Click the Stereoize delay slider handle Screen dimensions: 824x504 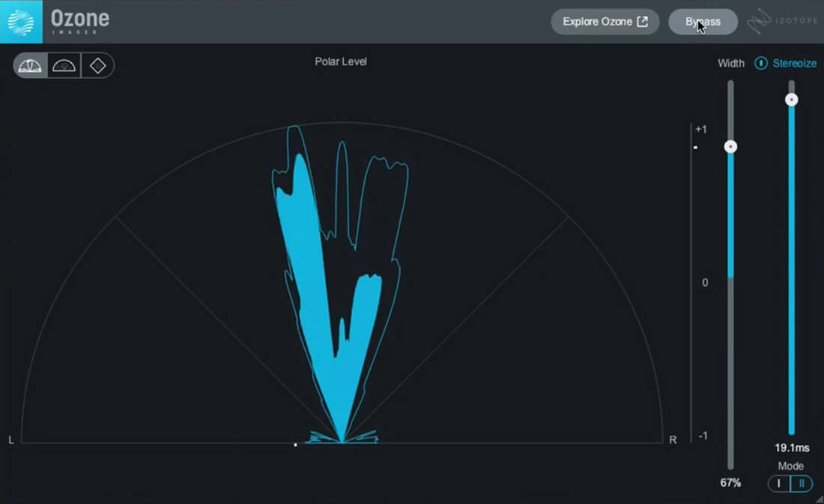(x=792, y=99)
